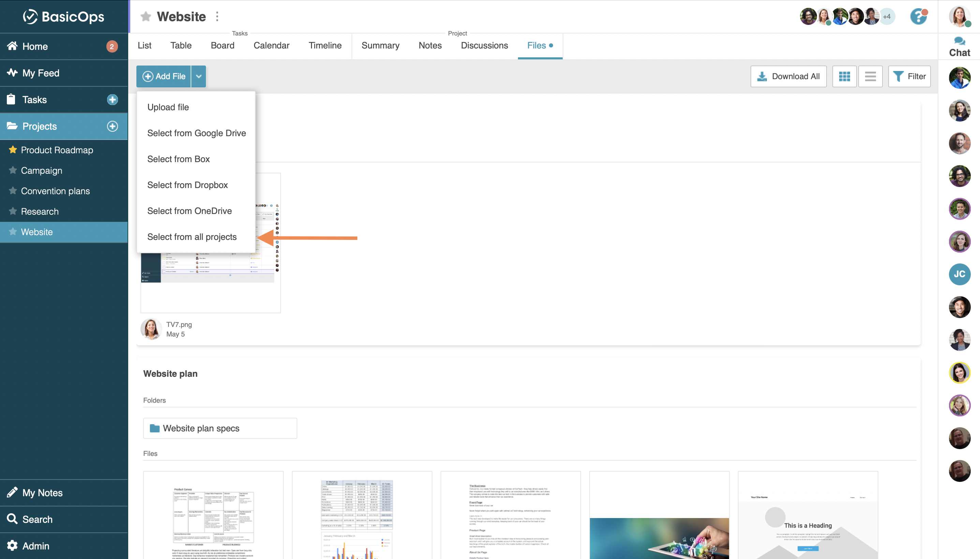Image resolution: width=980 pixels, height=559 pixels.
Task: Star the Convention plans project
Action: pyautogui.click(x=13, y=191)
